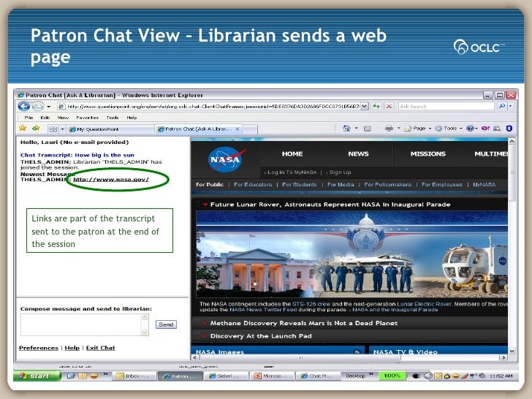Close the Patron Chat tab
This screenshot has width=532, height=399.
tap(237, 129)
